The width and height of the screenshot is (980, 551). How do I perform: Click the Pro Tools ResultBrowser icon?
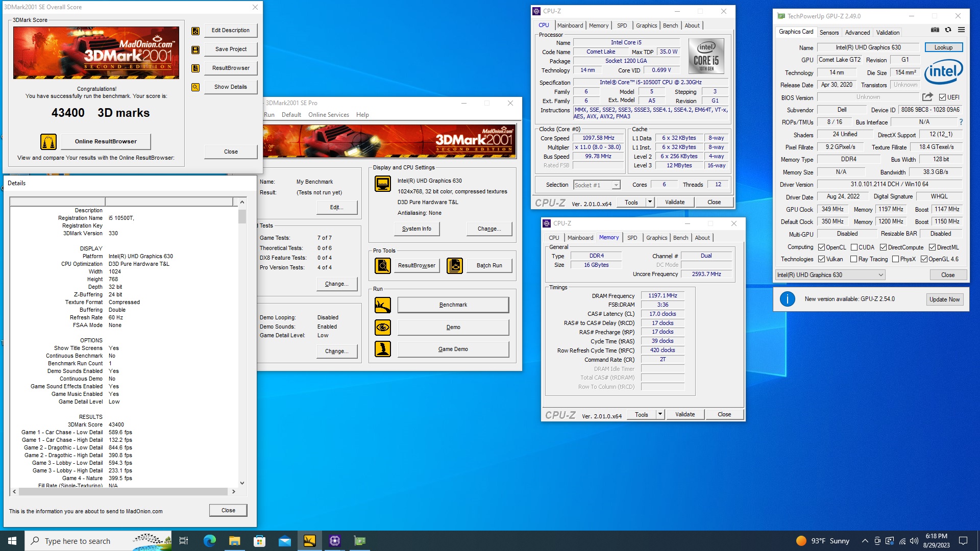[383, 265]
